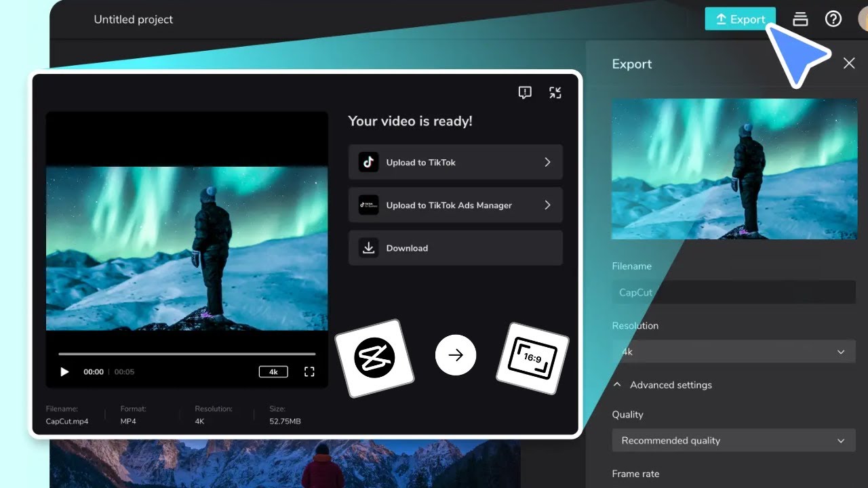Click the 4k quality badge in player

273,371
